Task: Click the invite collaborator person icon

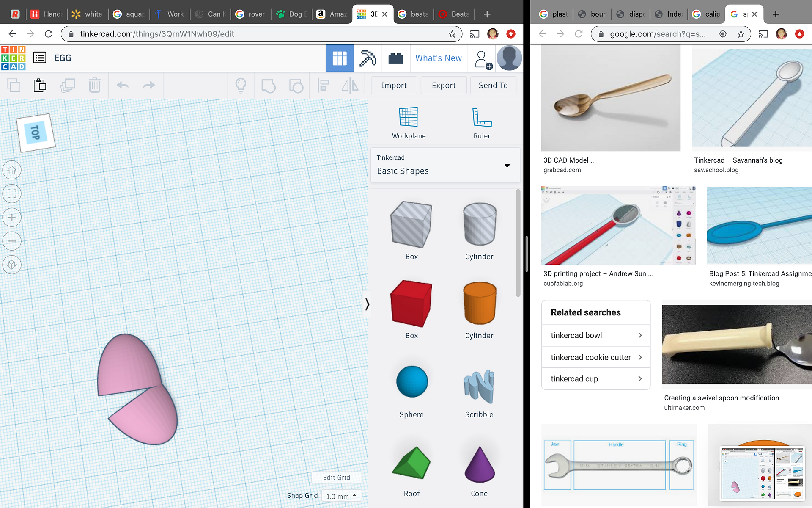Action: point(483,59)
